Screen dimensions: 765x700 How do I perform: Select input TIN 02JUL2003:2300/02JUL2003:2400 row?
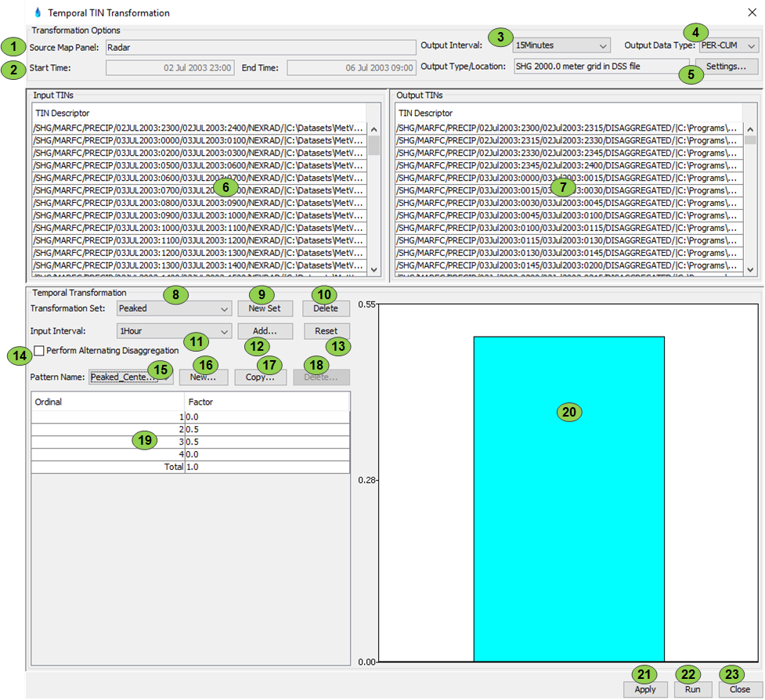(199, 128)
